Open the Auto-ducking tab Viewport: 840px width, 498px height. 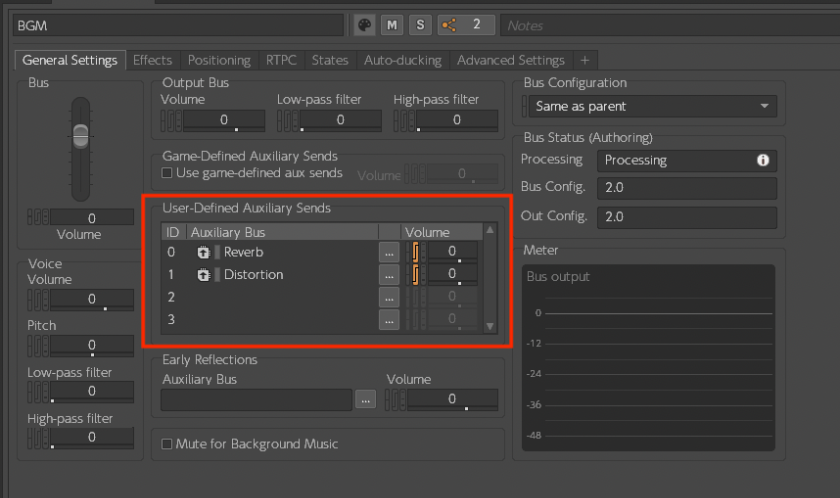click(x=405, y=61)
